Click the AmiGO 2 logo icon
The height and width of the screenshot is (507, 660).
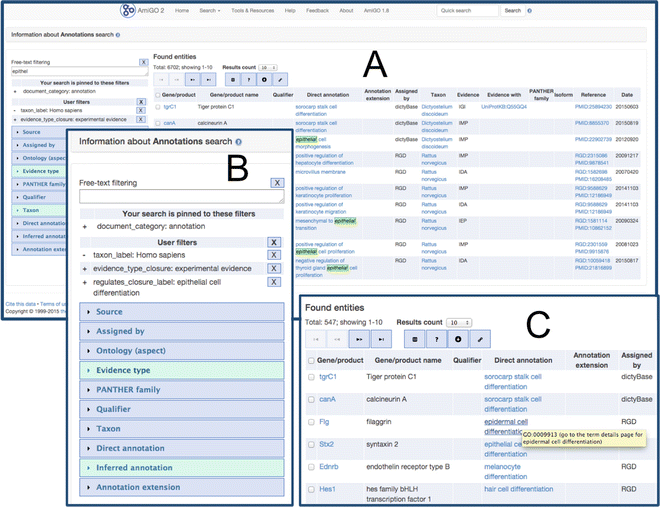coord(128,10)
